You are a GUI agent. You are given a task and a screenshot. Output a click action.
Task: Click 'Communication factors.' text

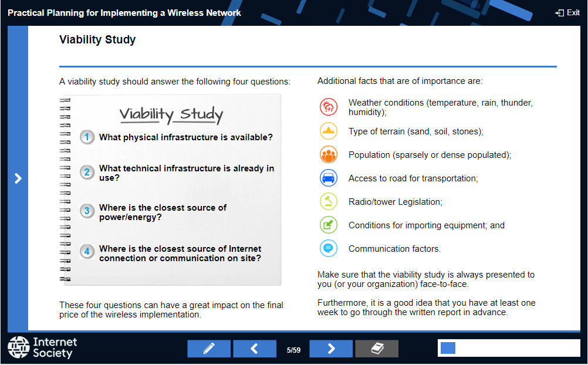(x=394, y=249)
